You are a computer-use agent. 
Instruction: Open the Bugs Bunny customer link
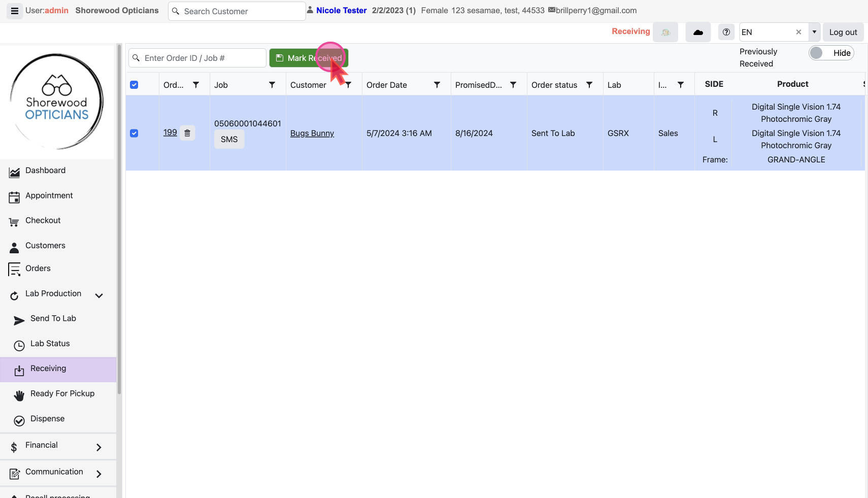312,133
